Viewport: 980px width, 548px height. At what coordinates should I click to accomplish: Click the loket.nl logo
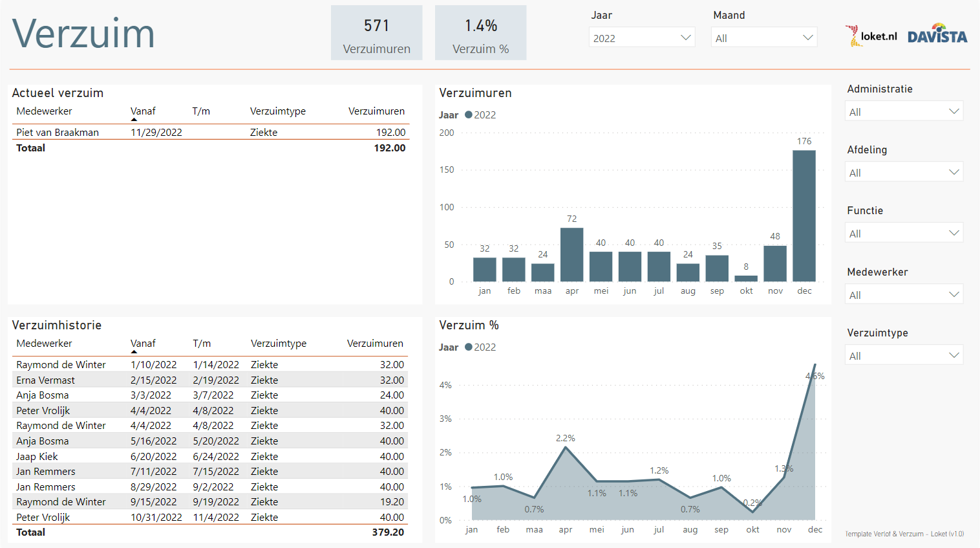pos(871,36)
